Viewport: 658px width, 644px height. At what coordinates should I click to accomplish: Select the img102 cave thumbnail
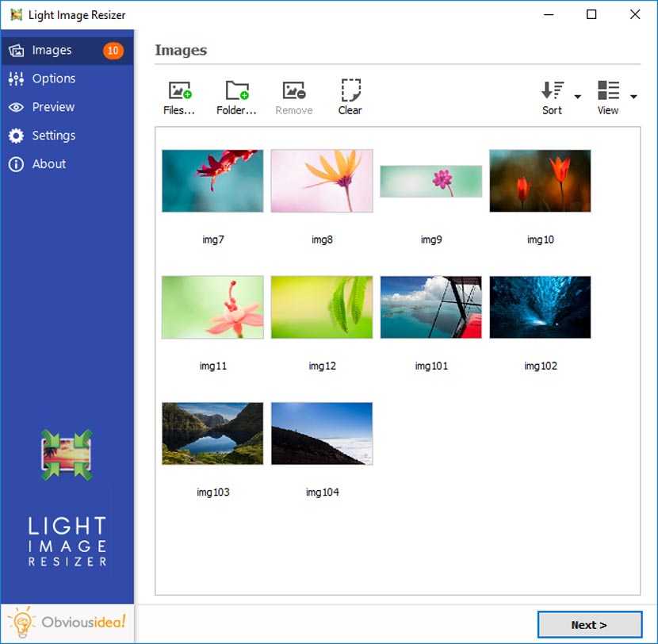[x=540, y=307]
